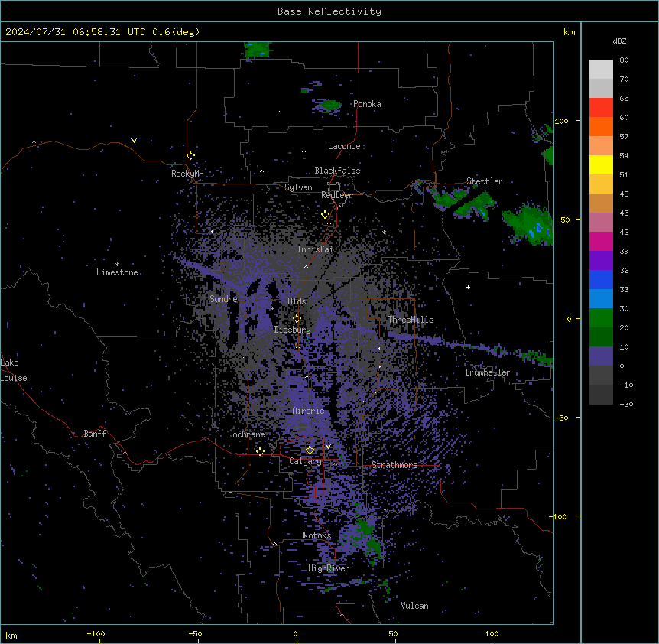Click the Banff town label

tap(95, 434)
